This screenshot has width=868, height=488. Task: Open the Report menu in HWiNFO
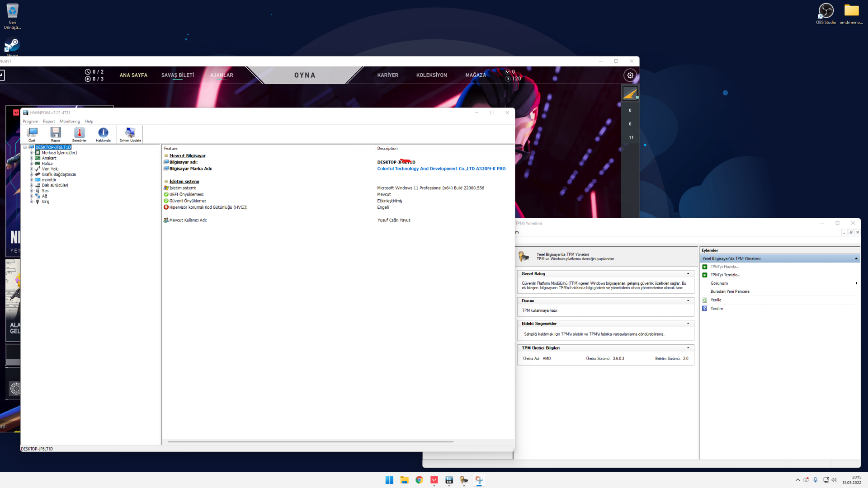[x=49, y=121]
